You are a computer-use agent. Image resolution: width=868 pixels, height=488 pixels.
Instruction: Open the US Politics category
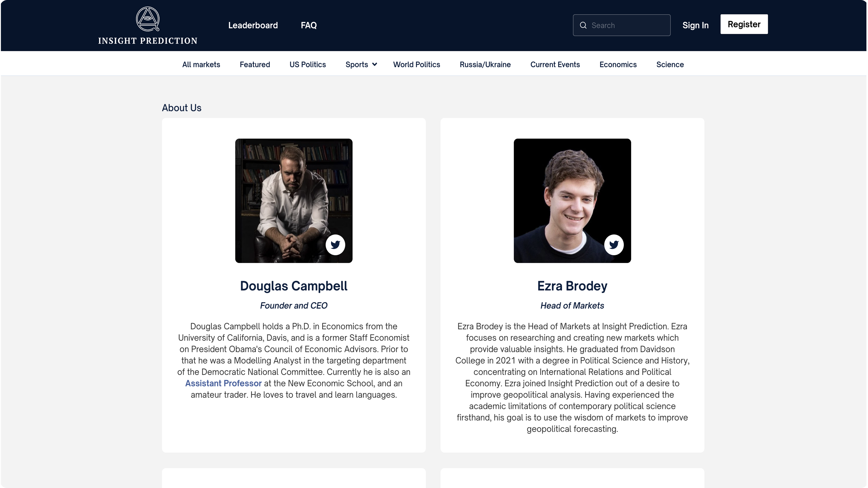(308, 64)
